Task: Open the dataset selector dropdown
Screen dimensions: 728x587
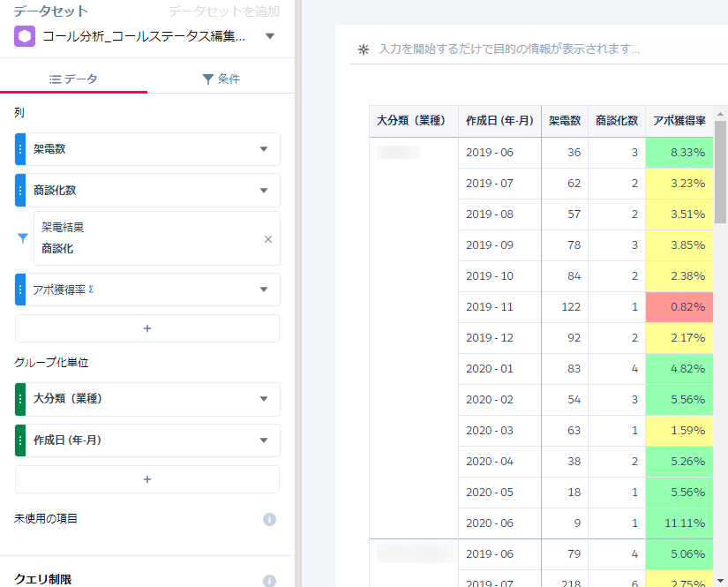Action: coord(269,36)
